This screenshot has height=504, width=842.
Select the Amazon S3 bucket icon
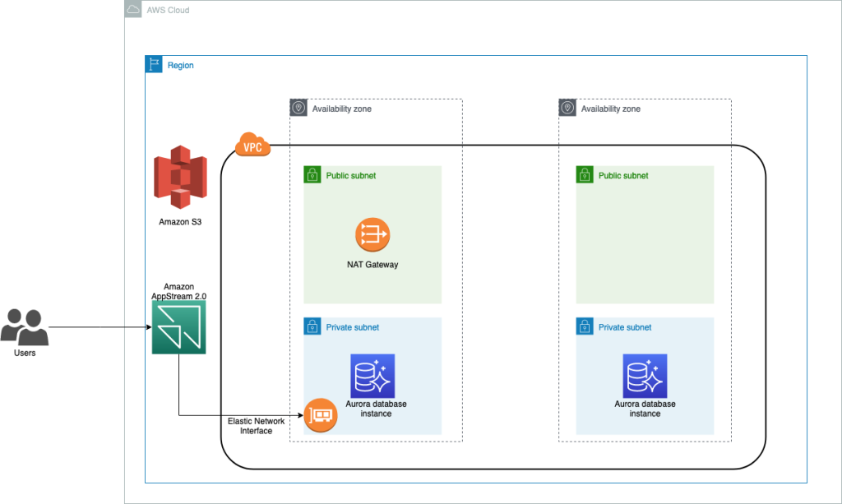click(x=178, y=178)
